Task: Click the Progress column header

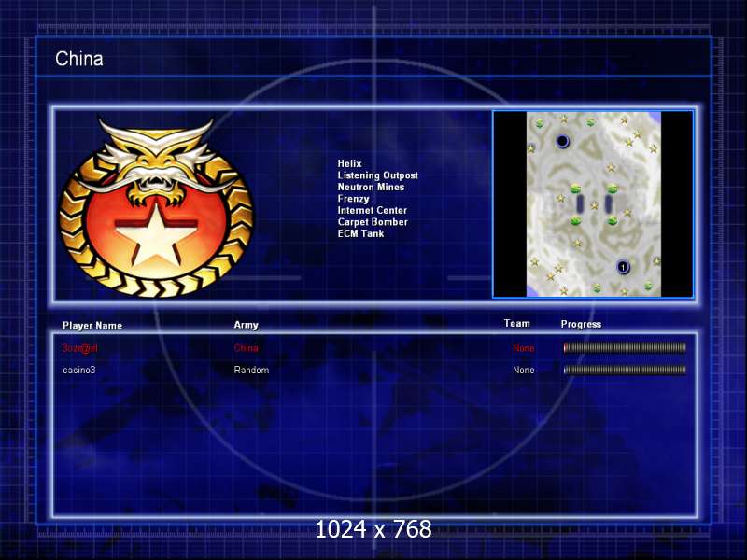Action: (581, 324)
